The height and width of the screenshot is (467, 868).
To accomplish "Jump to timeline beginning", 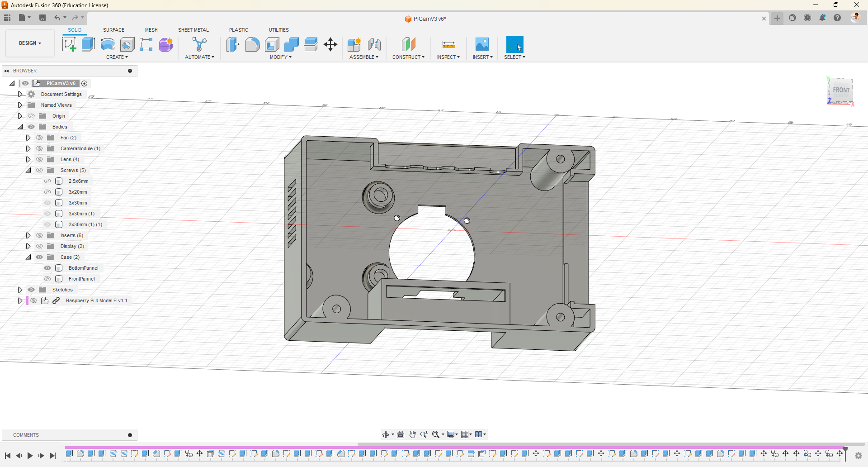I will tap(8, 456).
